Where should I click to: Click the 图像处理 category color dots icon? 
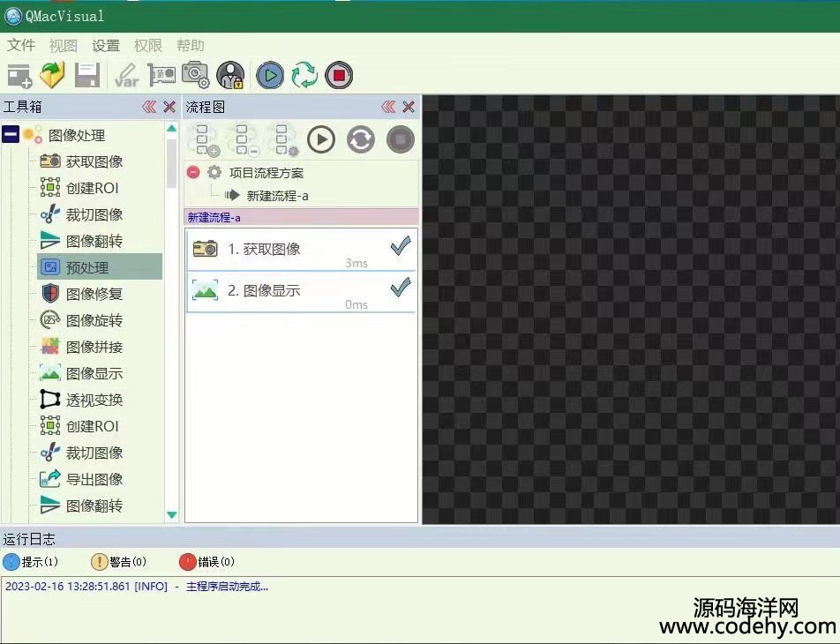tap(32, 134)
